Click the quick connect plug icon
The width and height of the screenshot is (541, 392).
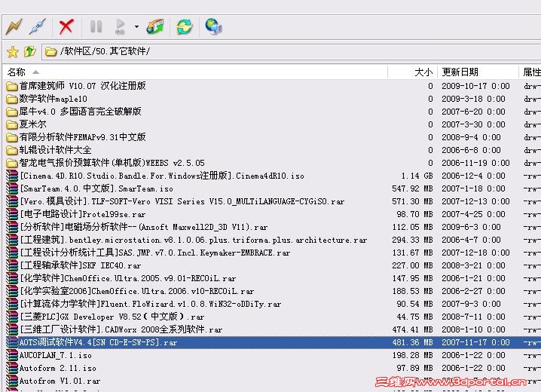[38, 27]
